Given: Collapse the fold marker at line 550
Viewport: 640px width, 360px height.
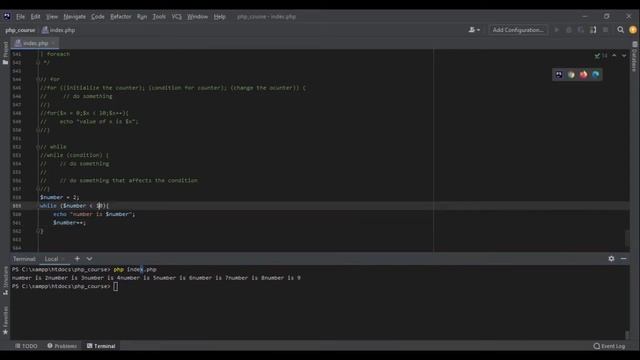Looking at the screenshot, I should 38,130.
